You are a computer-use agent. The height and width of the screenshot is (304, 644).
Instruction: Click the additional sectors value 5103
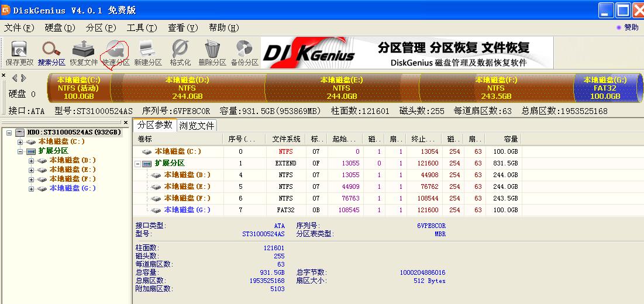click(277, 289)
